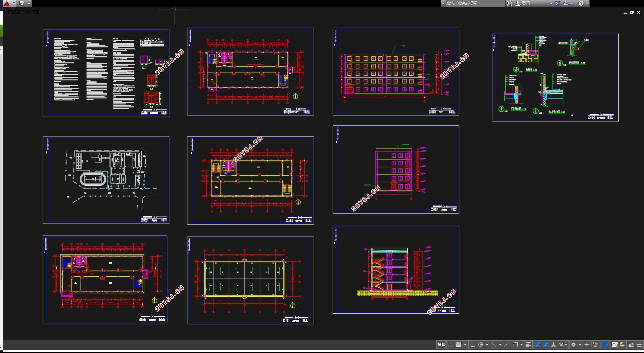Click the keyword search input field
This screenshot has height=353, width=644.
point(475,3)
